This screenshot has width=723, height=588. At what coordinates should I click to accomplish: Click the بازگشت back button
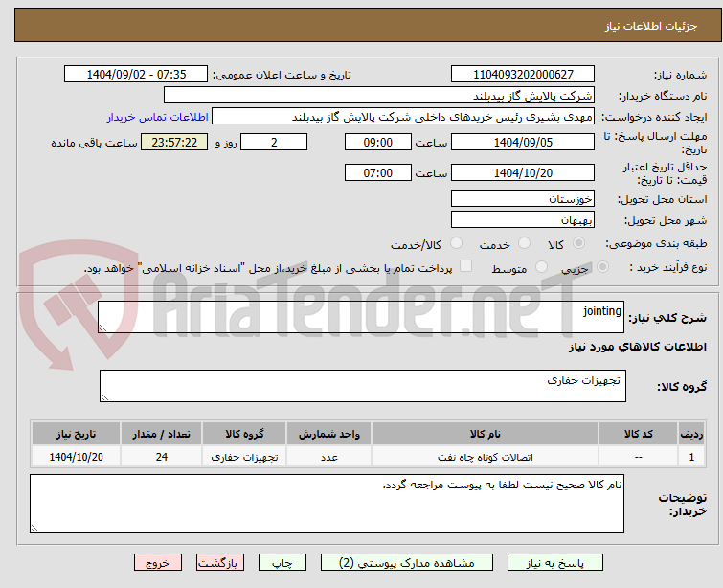[x=220, y=563]
